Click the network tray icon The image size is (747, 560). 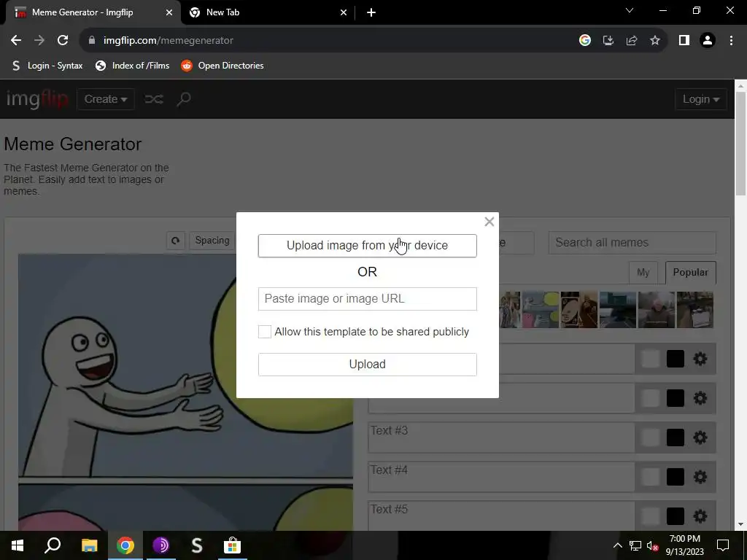click(x=635, y=545)
